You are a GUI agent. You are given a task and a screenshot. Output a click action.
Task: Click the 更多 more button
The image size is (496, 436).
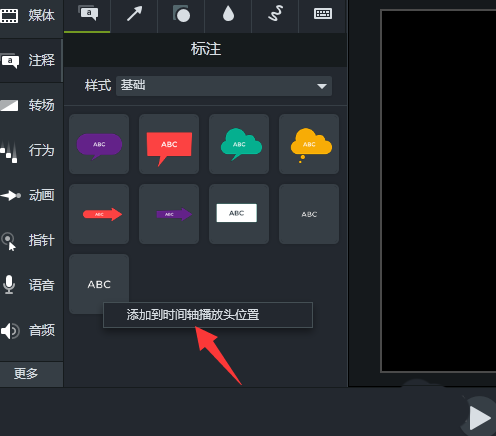click(31, 374)
